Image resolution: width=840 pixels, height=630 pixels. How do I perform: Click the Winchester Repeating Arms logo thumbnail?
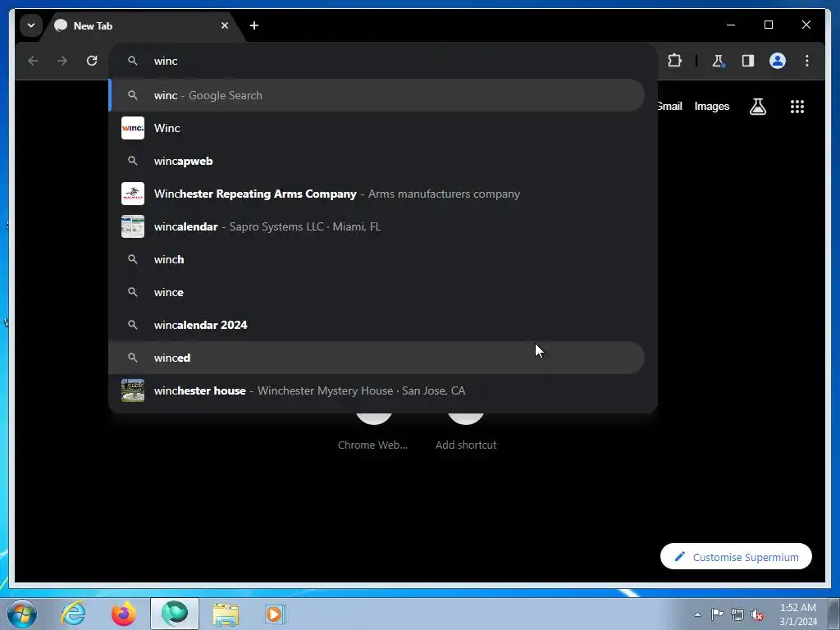[133, 194]
